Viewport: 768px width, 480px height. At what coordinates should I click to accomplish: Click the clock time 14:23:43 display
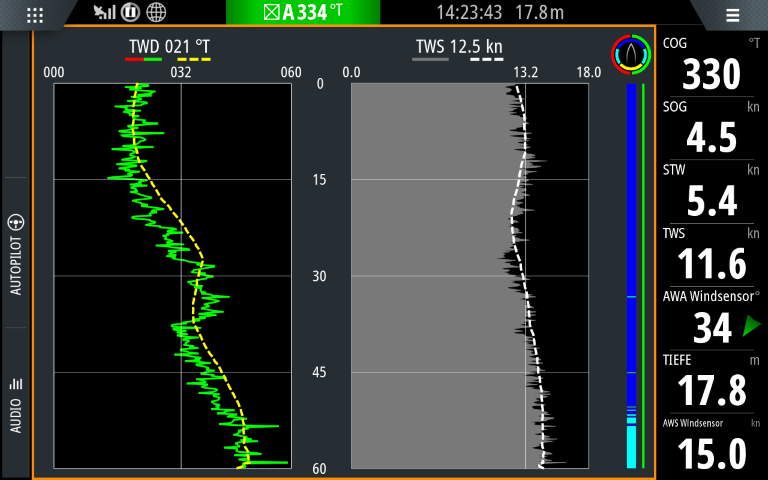pyautogui.click(x=469, y=13)
